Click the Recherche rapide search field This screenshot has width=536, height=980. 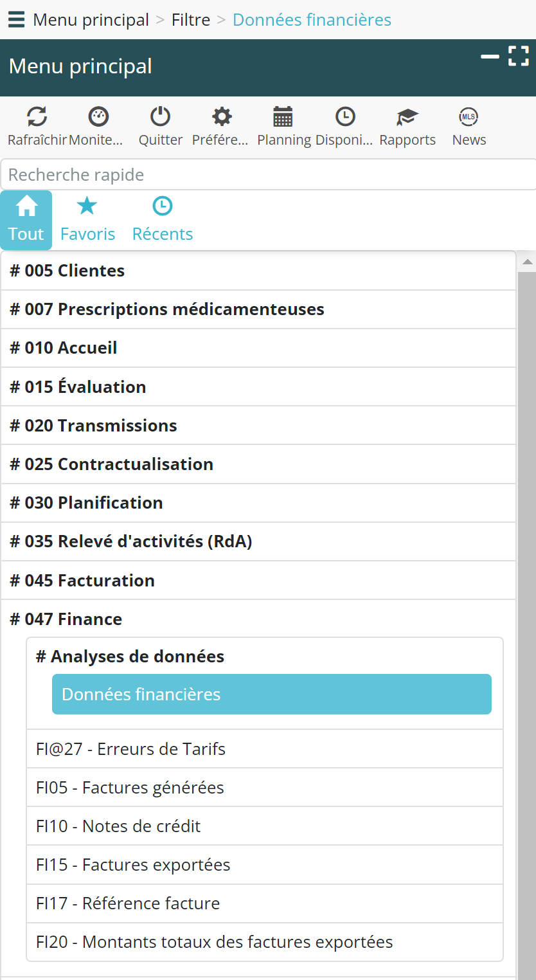267,175
